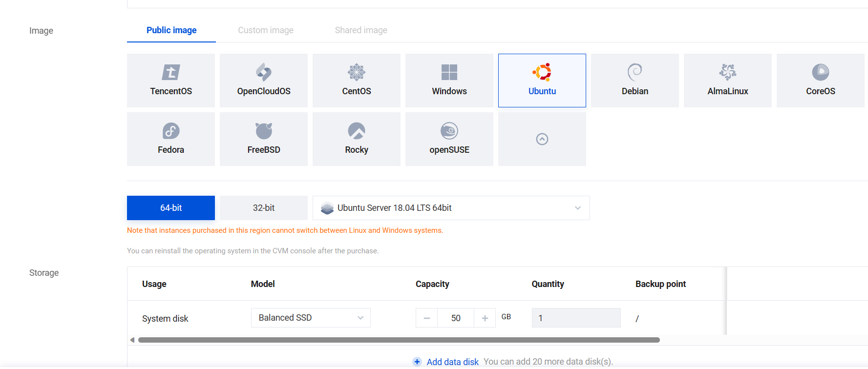
Task: Select the Windows image tile
Action: [x=449, y=81]
